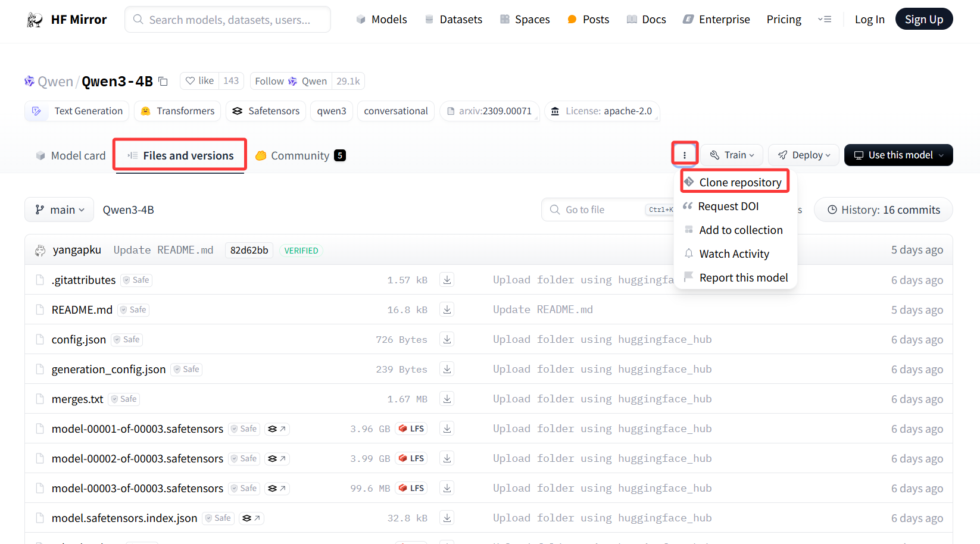
Task: Open the config.json file name
Action: 79,339
